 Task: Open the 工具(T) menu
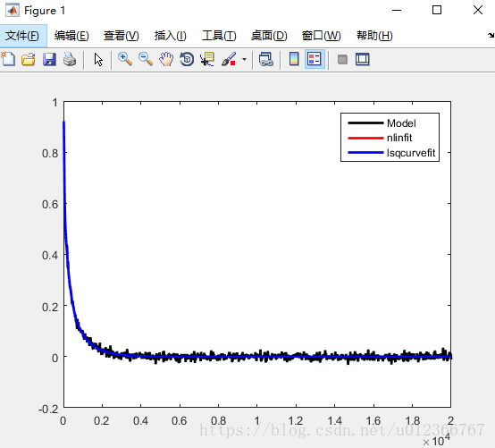pos(219,36)
